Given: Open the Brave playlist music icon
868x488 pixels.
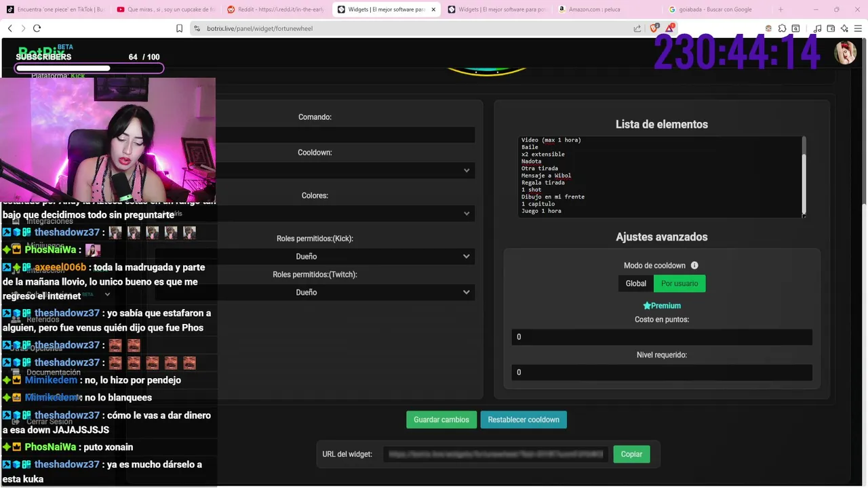Looking at the screenshot, I should pos(818,28).
